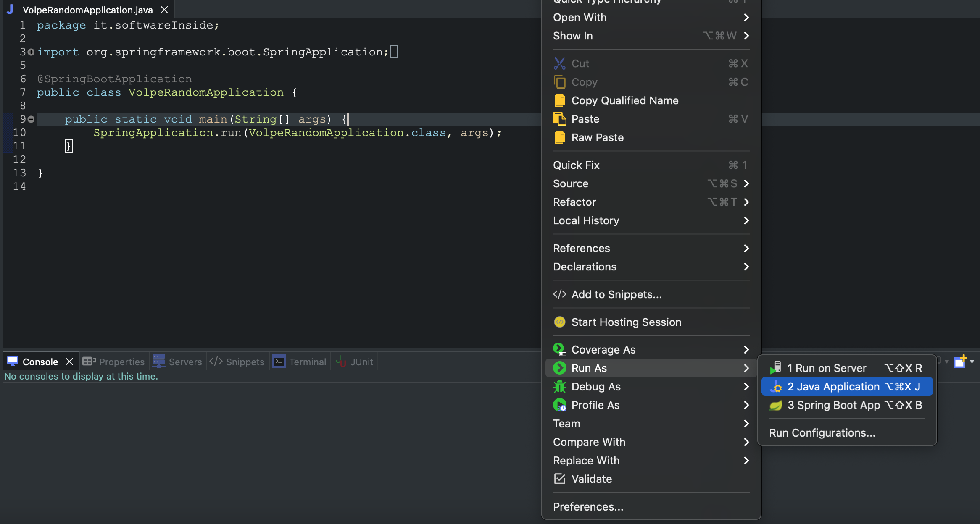Select the Profile As icon
The height and width of the screenshot is (524, 980).
click(x=561, y=405)
